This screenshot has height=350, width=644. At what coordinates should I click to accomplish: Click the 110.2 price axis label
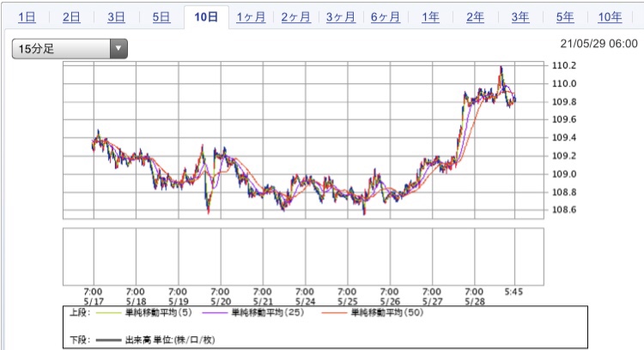[564, 66]
